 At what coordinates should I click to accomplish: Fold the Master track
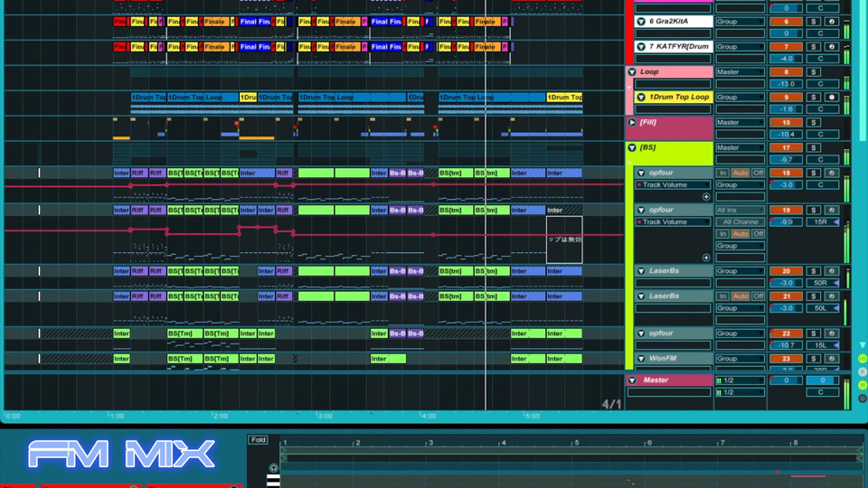[632, 380]
